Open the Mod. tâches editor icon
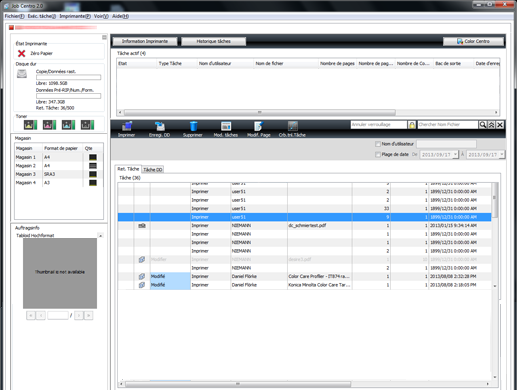 pyautogui.click(x=226, y=126)
